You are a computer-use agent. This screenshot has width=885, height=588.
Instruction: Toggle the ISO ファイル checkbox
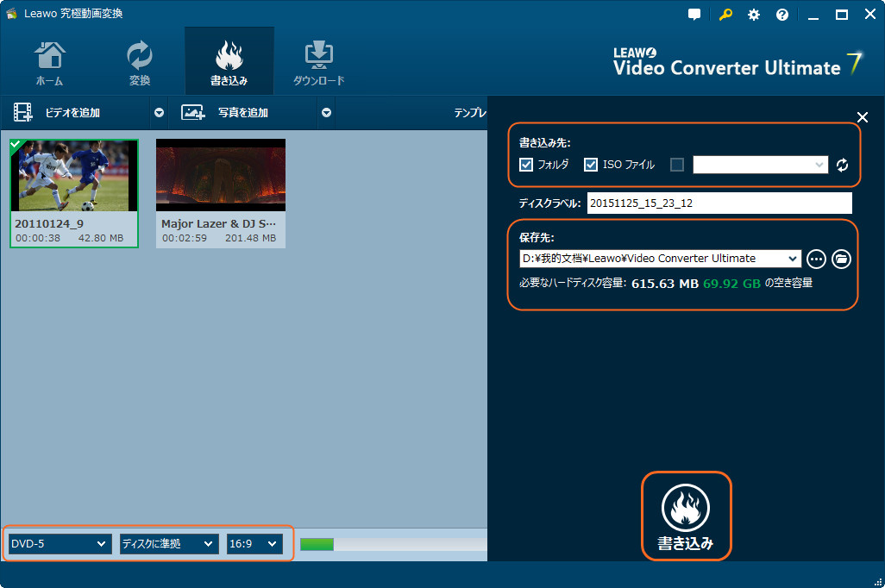pos(591,165)
